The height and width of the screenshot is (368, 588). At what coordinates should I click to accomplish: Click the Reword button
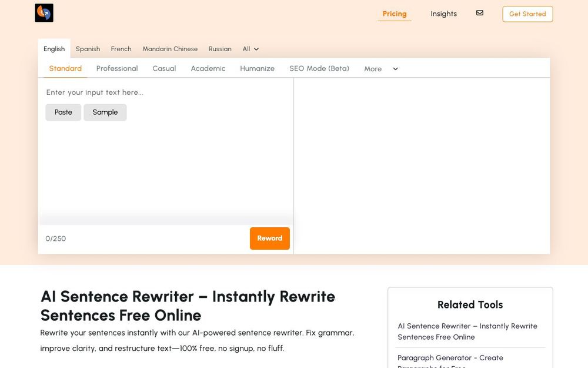(269, 238)
